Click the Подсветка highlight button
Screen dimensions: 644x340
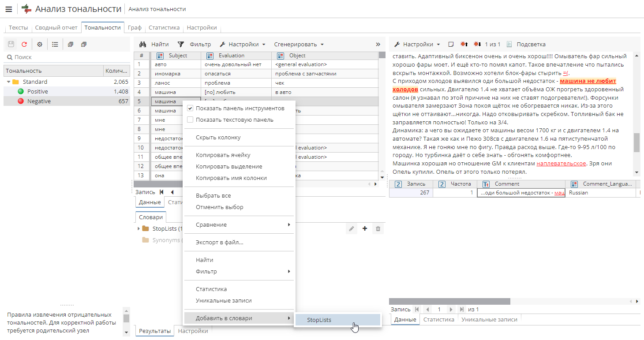(x=526, y=44)
